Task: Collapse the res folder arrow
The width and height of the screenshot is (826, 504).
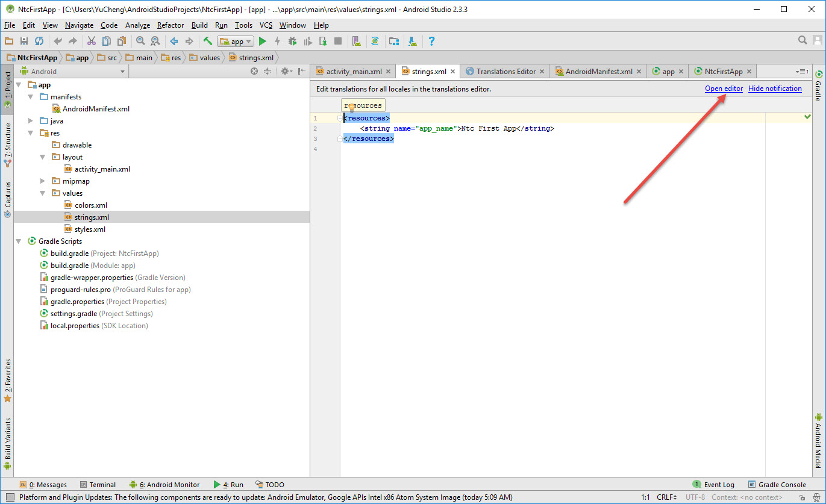Action: click(31, 133)
